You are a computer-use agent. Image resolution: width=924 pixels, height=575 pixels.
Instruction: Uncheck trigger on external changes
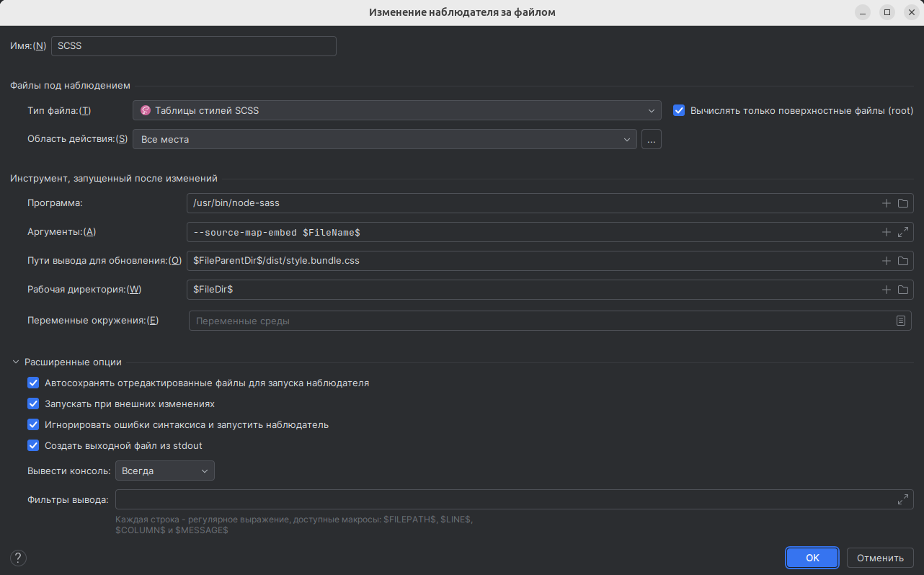[x=33, y=404]
